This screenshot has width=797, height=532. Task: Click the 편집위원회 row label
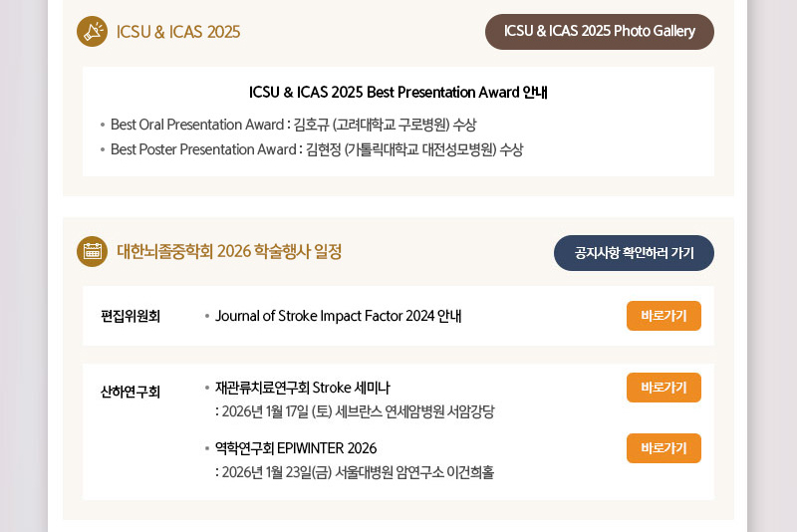coord(131,317)
